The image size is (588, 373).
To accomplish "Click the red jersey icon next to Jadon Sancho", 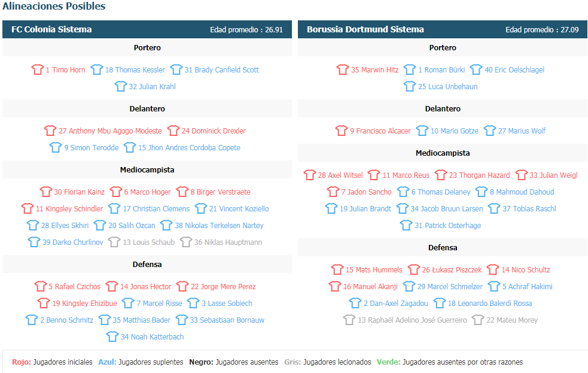I will coord(333,192).
